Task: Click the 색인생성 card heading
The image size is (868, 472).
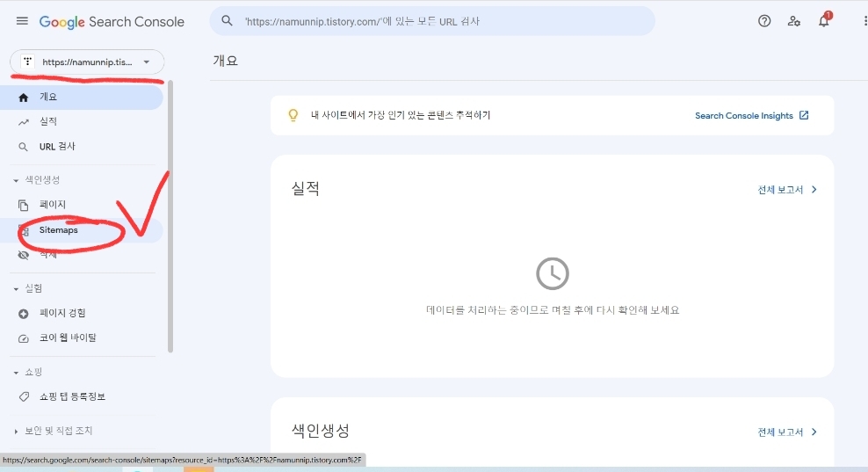Action: (321, 431)
